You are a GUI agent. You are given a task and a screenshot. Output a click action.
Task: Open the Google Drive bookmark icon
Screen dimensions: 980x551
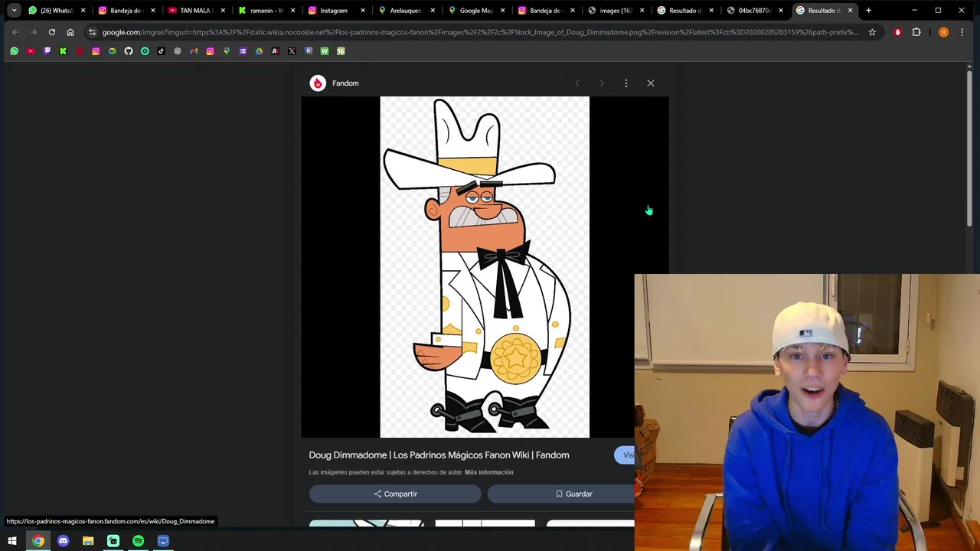(x=259, y=51)
